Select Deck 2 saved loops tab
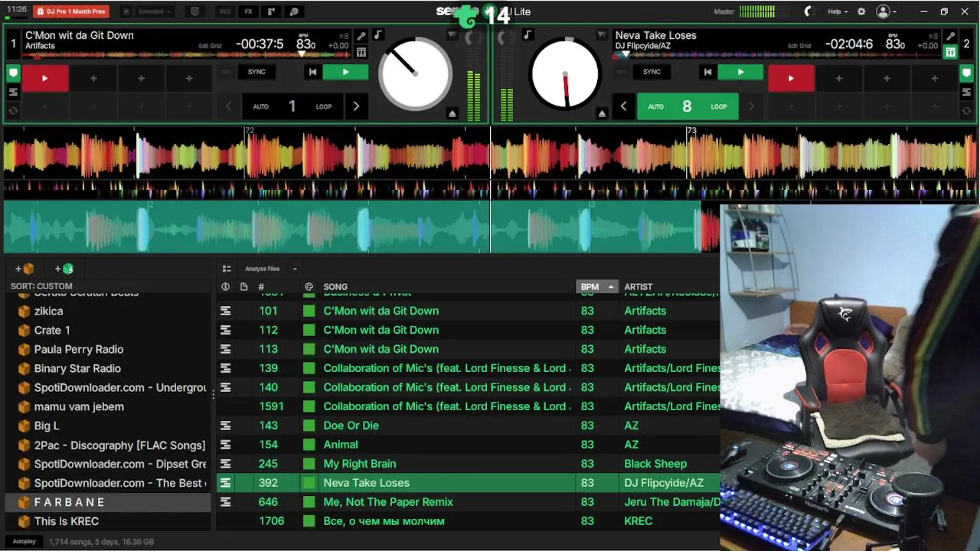 (x=966, y=92)
